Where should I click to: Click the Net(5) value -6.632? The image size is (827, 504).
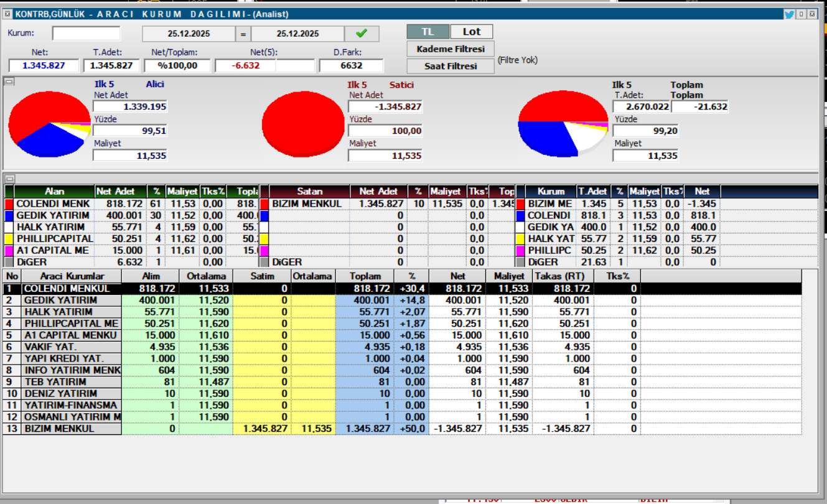245,65
